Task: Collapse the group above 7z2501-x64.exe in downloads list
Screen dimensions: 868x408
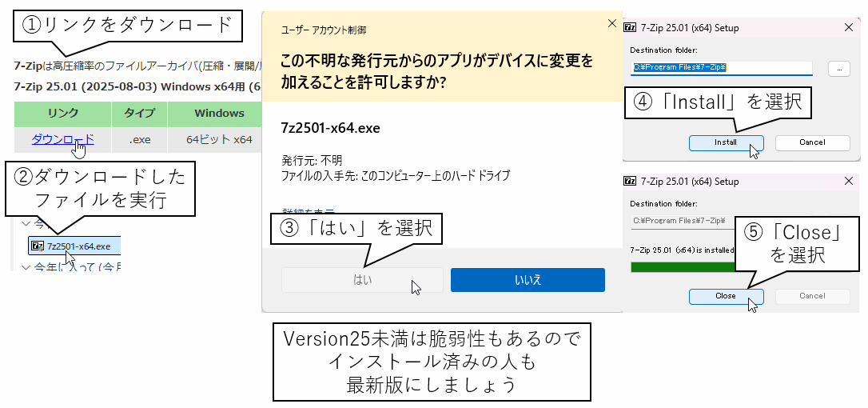Action: pos(26,224)
